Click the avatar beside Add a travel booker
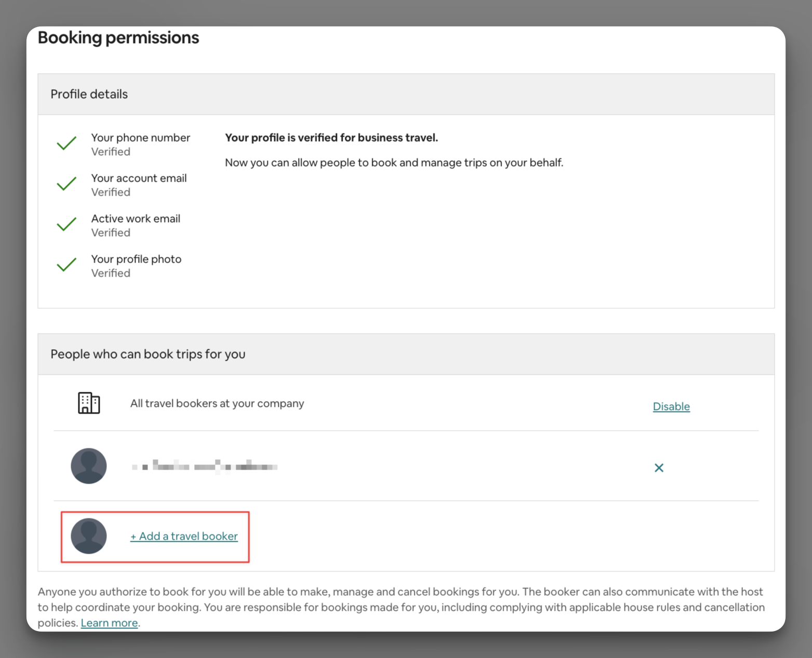This screenshot has height=658, width=812. [x=89, y=536]
